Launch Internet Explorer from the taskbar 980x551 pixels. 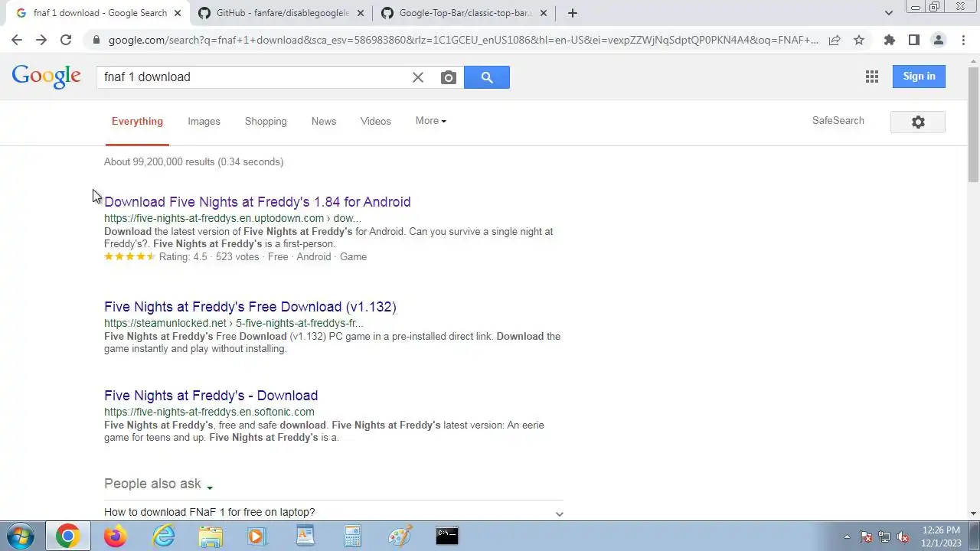click(x=164, y=536)
